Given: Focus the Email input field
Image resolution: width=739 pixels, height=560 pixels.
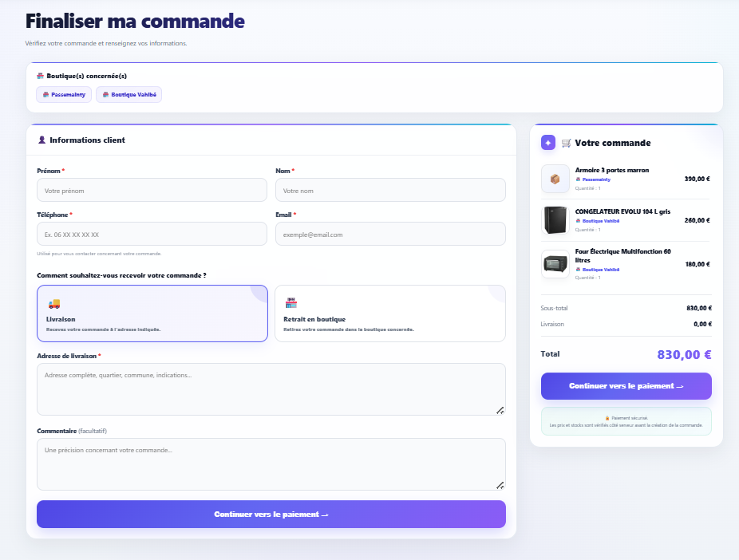Looking at the screenshot, I should [391, 234].
